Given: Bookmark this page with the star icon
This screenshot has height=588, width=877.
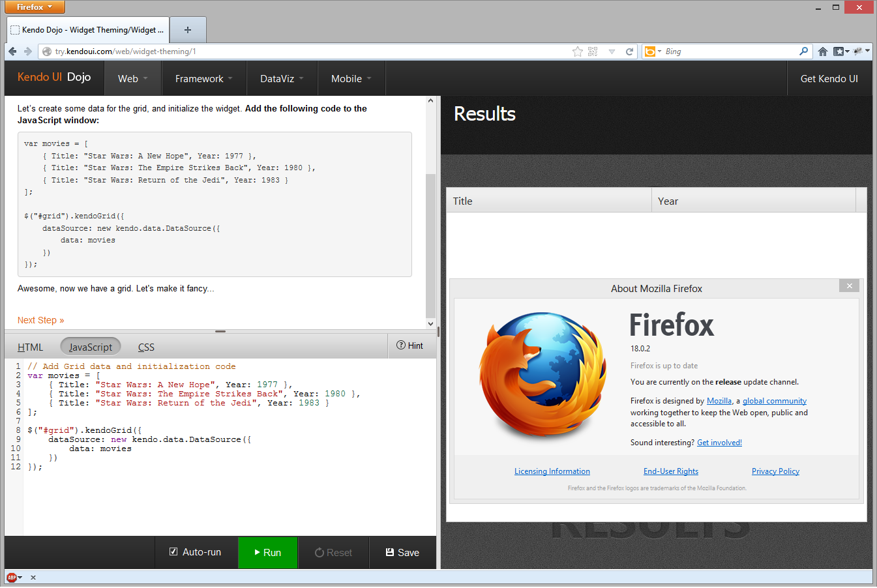Looking at the screenshot, I should (x=577, y=51).
